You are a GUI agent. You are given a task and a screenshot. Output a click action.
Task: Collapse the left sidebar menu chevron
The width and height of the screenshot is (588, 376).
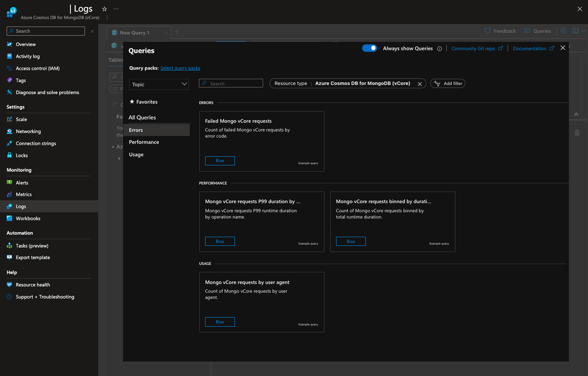point(92,31)
